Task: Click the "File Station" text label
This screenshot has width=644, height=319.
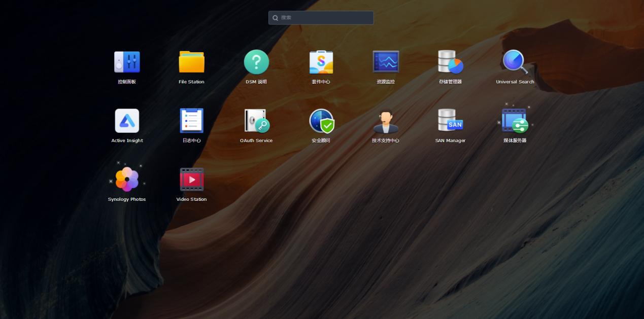Action: (191, 82)
